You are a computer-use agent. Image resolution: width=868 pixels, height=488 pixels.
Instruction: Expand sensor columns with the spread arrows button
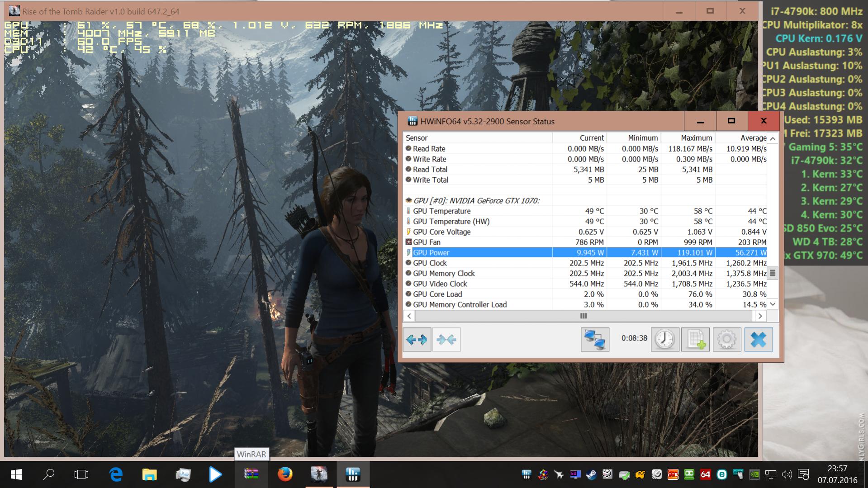tap(417, 340)
